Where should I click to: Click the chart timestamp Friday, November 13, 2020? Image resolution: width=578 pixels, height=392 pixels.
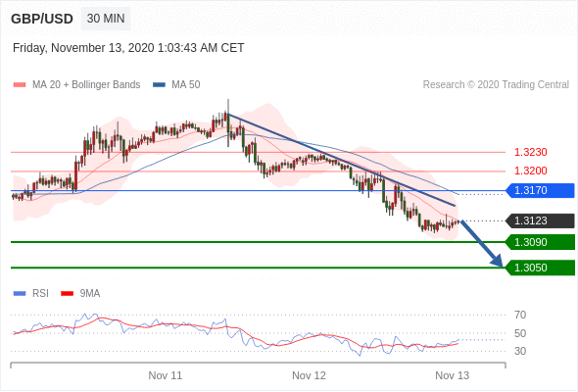click(x=128, y=48)
